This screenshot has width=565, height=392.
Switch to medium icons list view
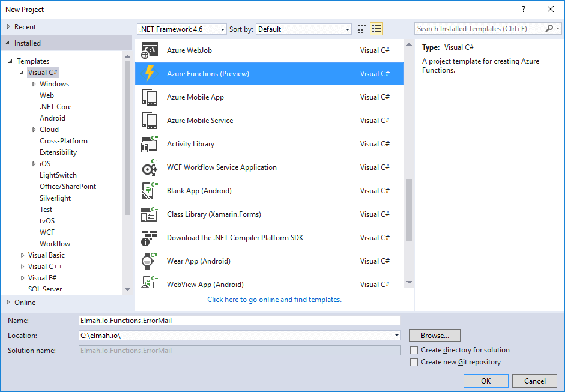[x=376, y=29]
